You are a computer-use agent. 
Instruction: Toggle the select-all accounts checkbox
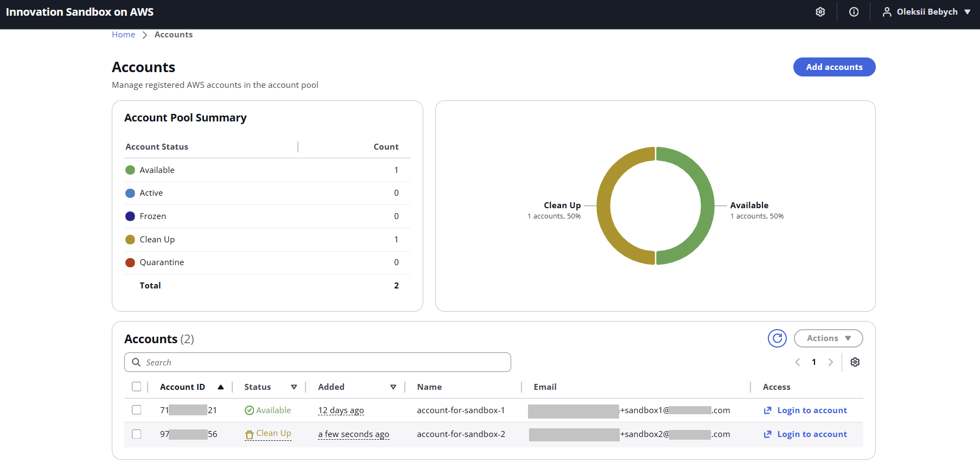tap(137, 387)
